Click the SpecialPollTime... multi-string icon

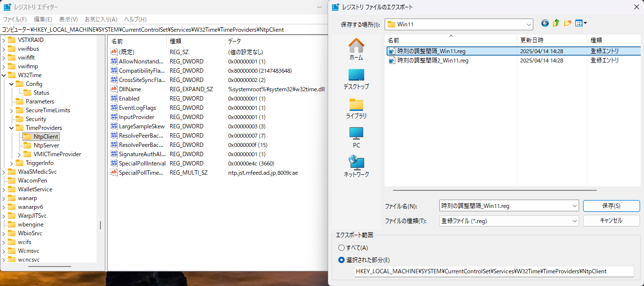click(x=114, y=173)
